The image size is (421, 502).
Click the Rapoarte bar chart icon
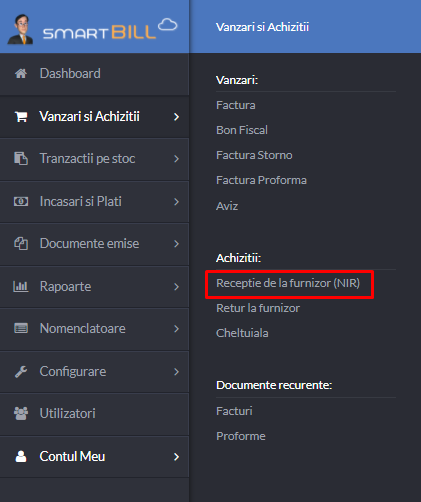coord(21,286)
